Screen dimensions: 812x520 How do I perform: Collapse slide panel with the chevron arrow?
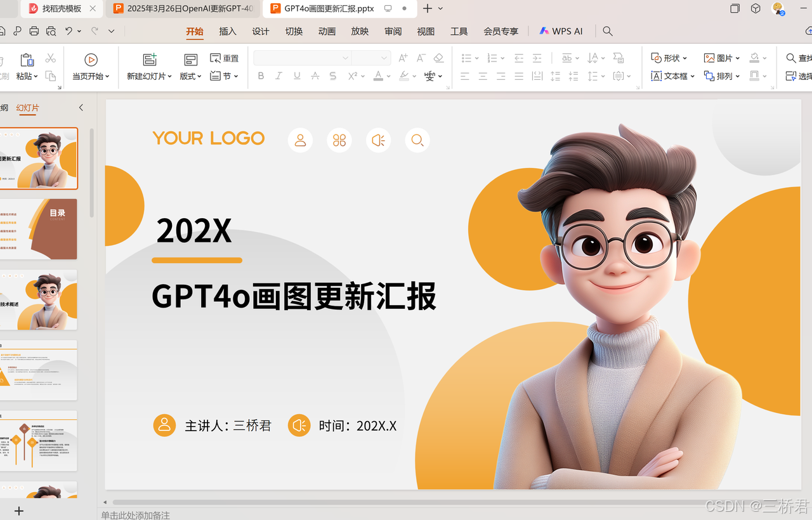click(81, 108)
